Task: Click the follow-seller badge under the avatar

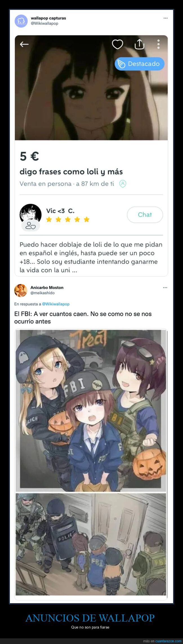Action: point(31,226)
